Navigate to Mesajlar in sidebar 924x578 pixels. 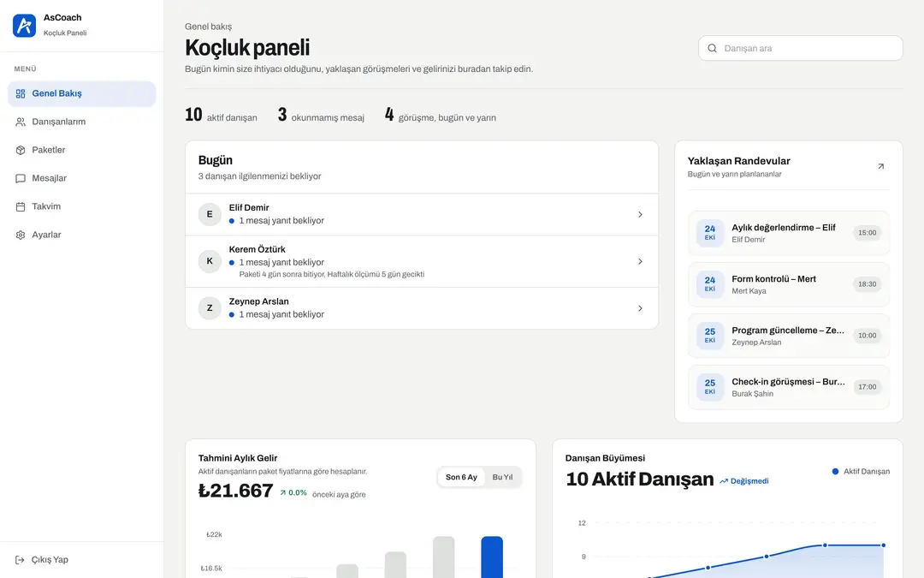coord(82,179)
